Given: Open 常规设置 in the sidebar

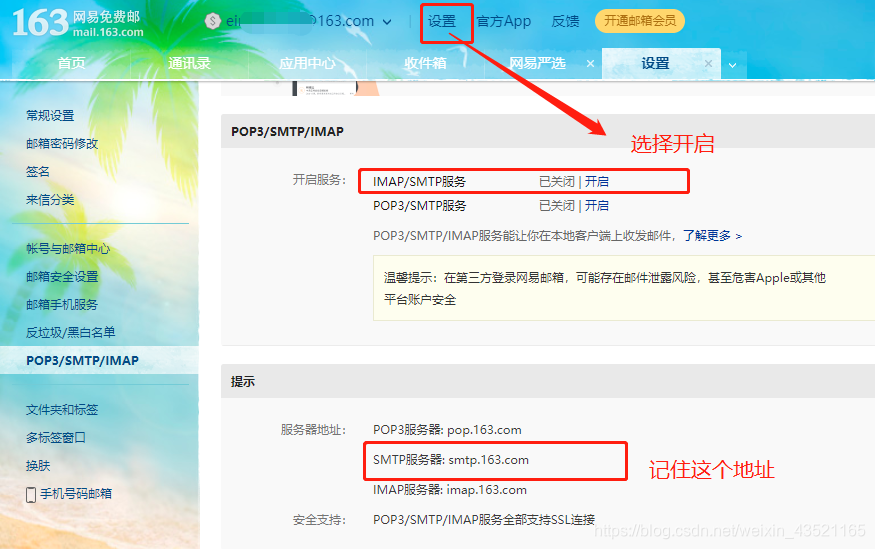Looking at the screenshot, I should click(50, 115).
